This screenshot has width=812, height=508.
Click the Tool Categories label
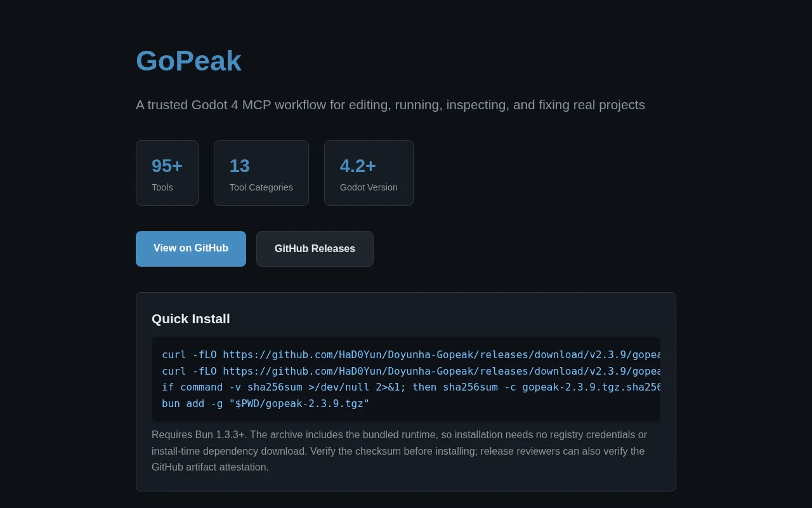pos(261,187)
